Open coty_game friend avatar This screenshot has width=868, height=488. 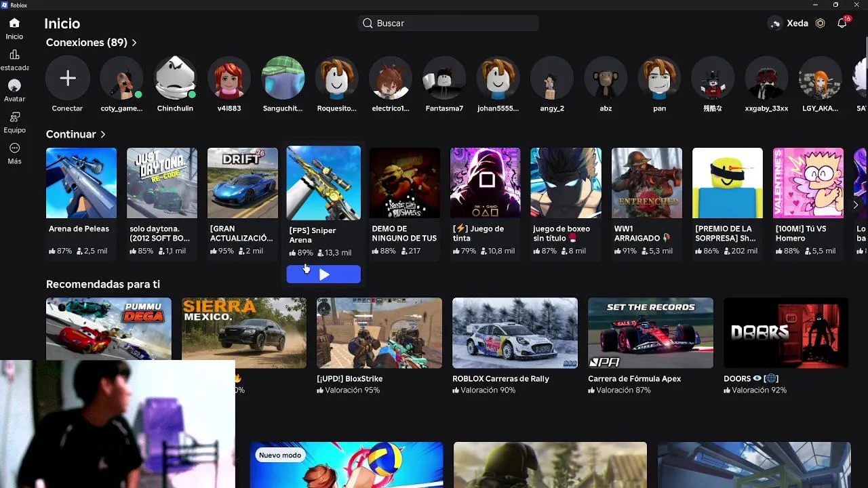click(x=121, y=79)
